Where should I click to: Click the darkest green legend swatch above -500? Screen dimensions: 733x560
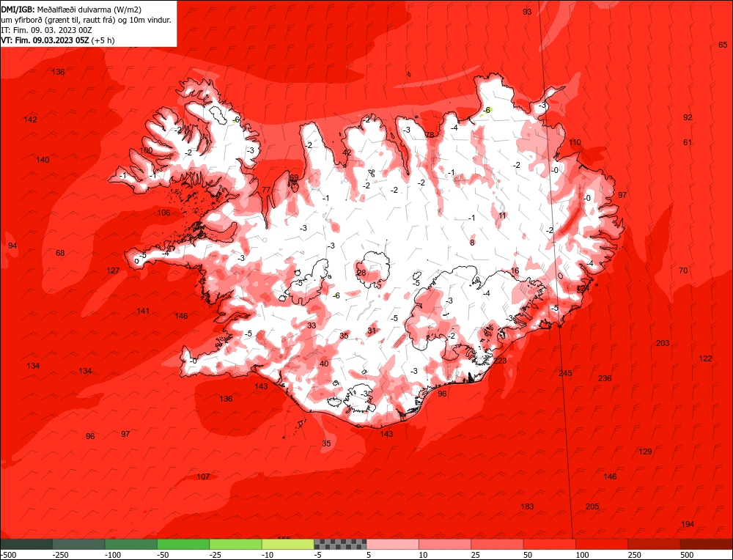pos(26,544)
